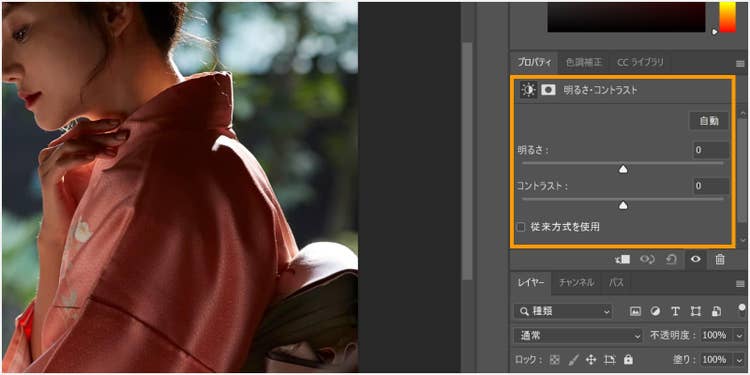Click the 明るさ slider handle
Image resolution: width=750 pixels, height=375 pixels.
tap(623, 169)
